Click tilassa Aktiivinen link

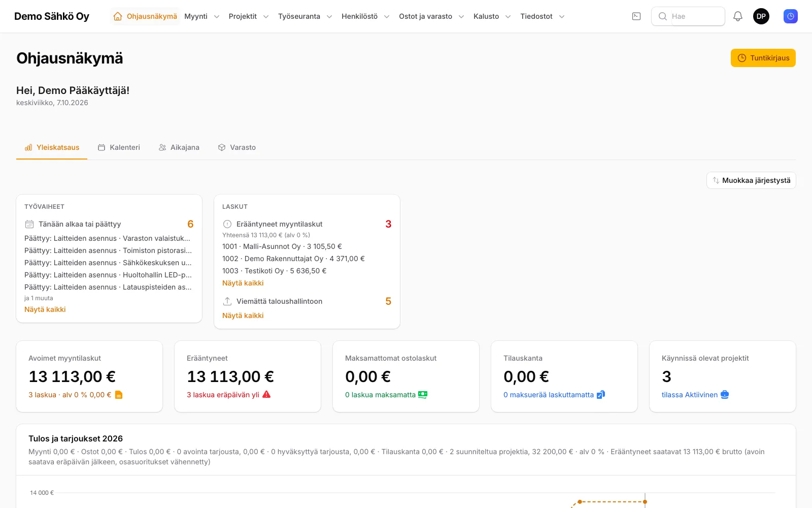click(x=690, y=395)
